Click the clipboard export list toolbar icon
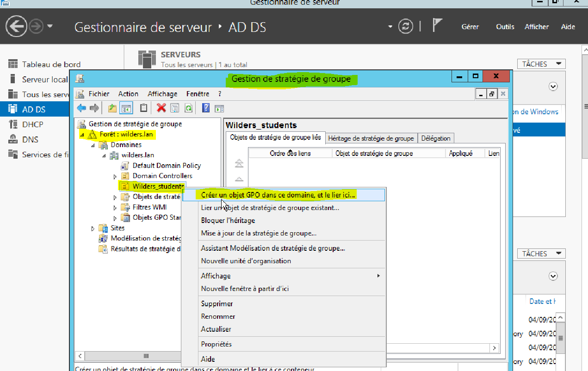The height and width of the screenshot is (371, 588). (143, 108)
